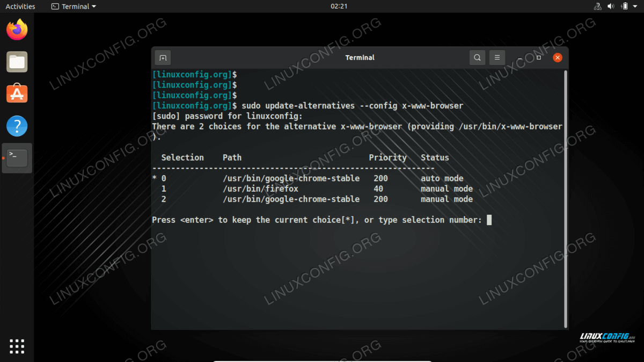
Task: Click the Terminal search button
Action: (x=477, y=57)
